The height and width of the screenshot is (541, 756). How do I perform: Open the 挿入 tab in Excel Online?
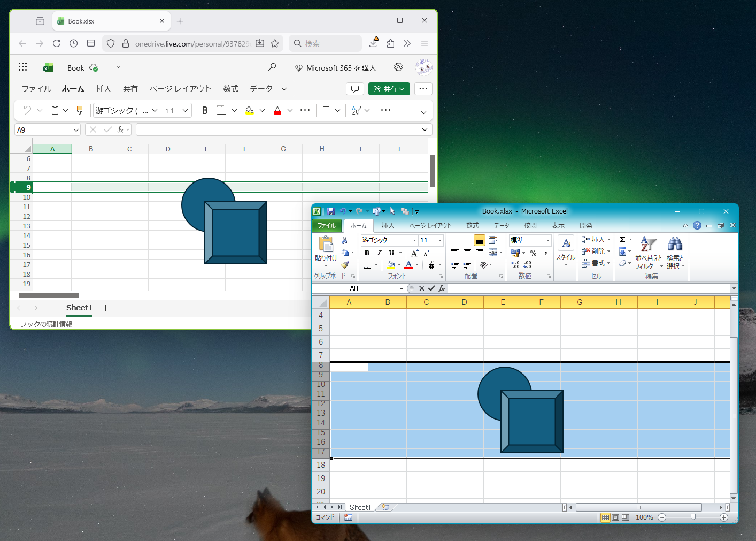[103, 89]
